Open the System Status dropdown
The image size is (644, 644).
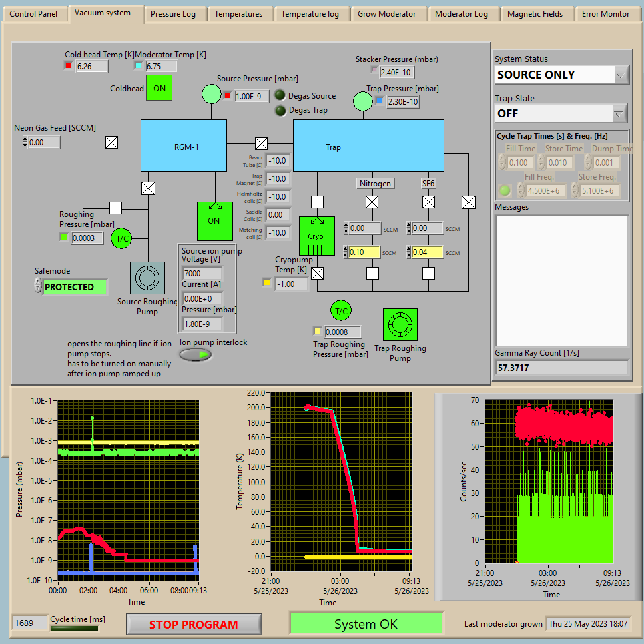621,75
